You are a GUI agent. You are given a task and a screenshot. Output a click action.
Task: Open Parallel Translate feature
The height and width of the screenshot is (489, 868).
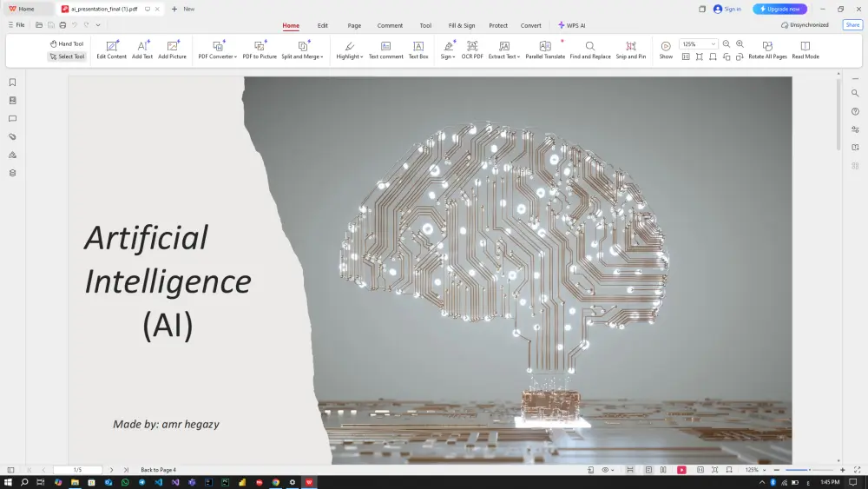click(545, 50)
